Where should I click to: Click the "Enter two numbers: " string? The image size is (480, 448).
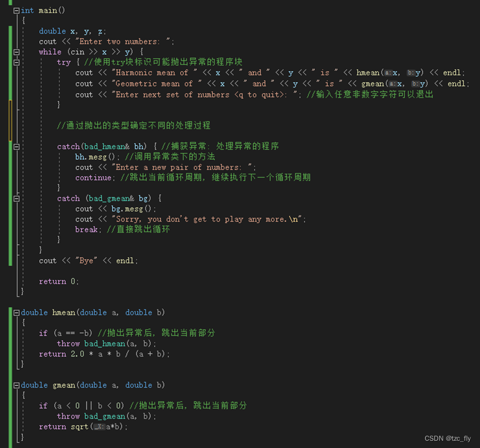[x=123, y=42]
